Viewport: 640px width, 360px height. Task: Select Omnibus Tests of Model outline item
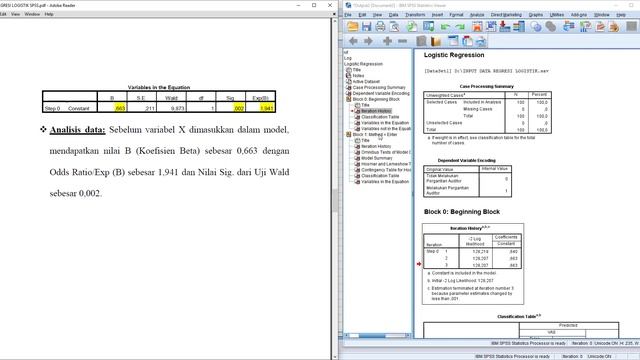pyautogui.click(x=386, y=152)
